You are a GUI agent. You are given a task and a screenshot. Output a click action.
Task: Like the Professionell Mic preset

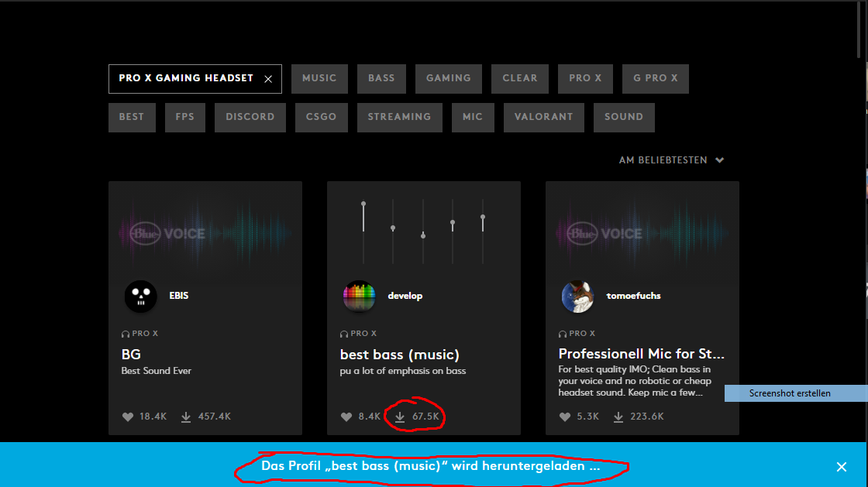pos(565,417)
